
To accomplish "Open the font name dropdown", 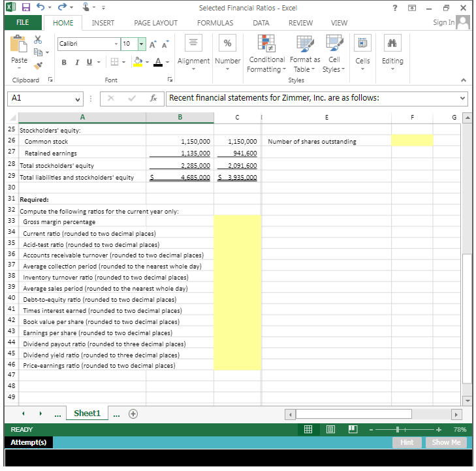I will click(x=116, y=44).
